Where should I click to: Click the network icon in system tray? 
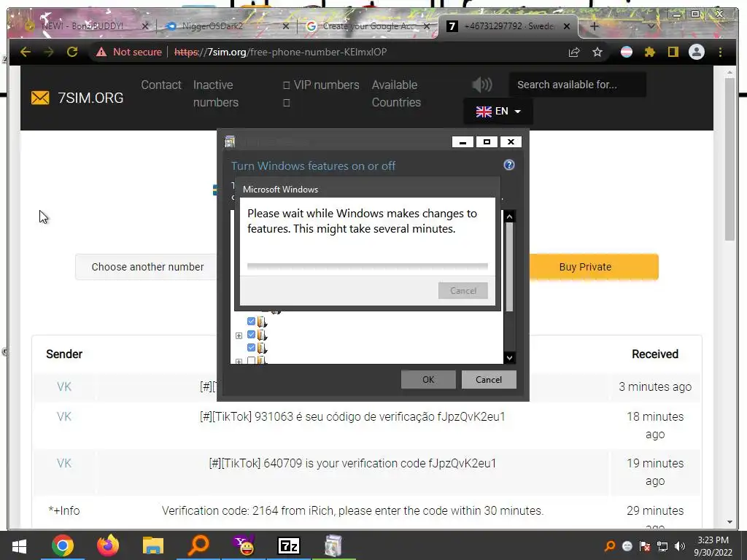point(662,546)
